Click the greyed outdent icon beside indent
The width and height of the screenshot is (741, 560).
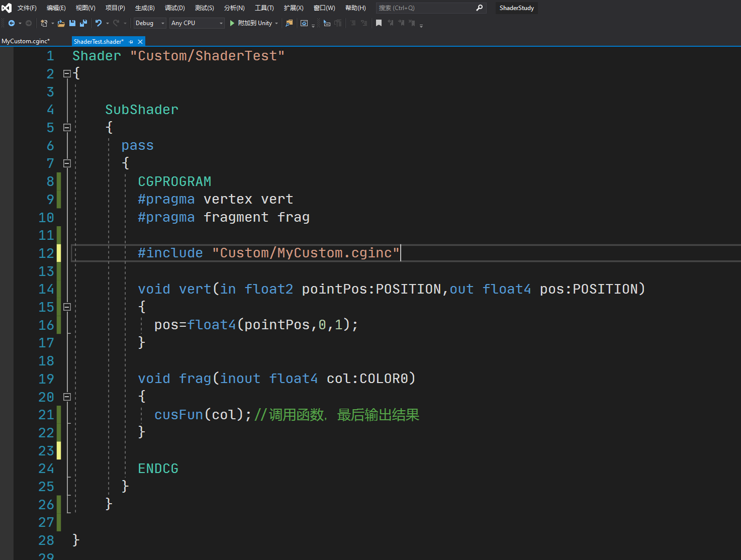338,23
